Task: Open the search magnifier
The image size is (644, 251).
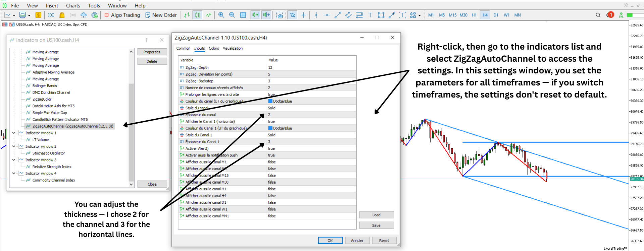Action: tap(598, 15)
